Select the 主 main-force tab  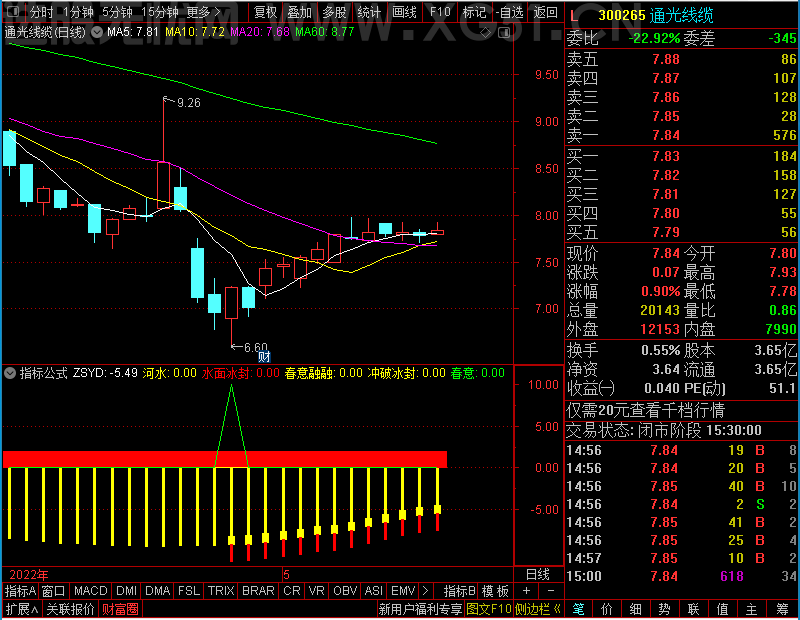(752, 609)
